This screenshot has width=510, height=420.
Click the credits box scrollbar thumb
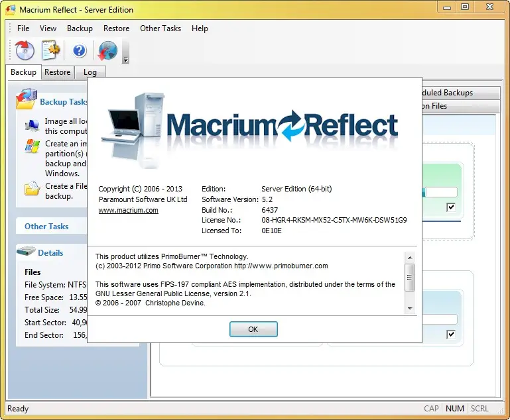410,278
